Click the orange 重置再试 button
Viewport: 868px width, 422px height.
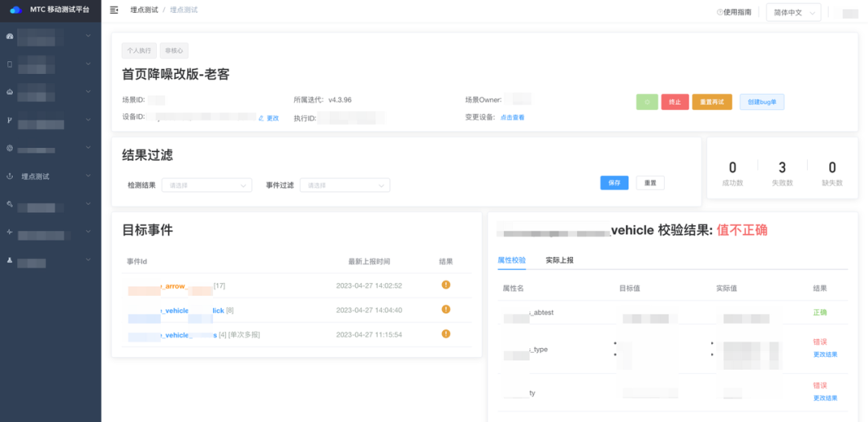click(712, 102)
